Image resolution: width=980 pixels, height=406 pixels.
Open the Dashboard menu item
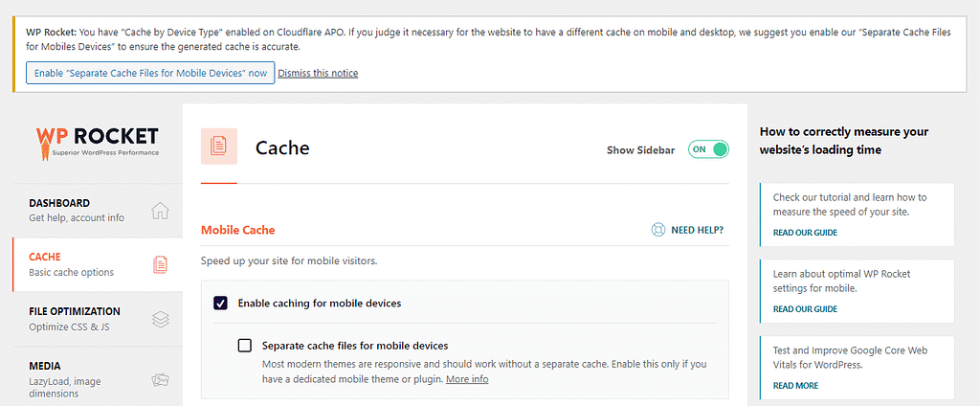pyautogui.click(x=98, y=211)
